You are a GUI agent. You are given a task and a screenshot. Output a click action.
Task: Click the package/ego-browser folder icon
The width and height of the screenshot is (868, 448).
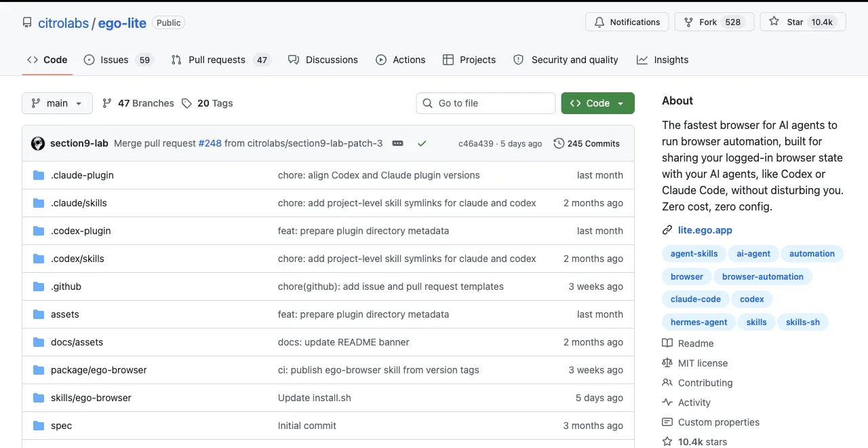coord(39,370)
